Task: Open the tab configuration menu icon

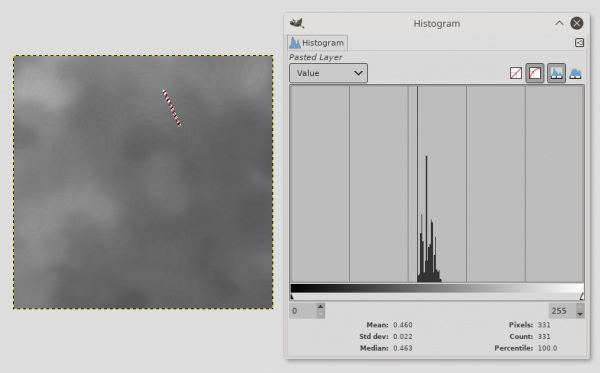Action: pyautogui.click(x=579, y=42)
